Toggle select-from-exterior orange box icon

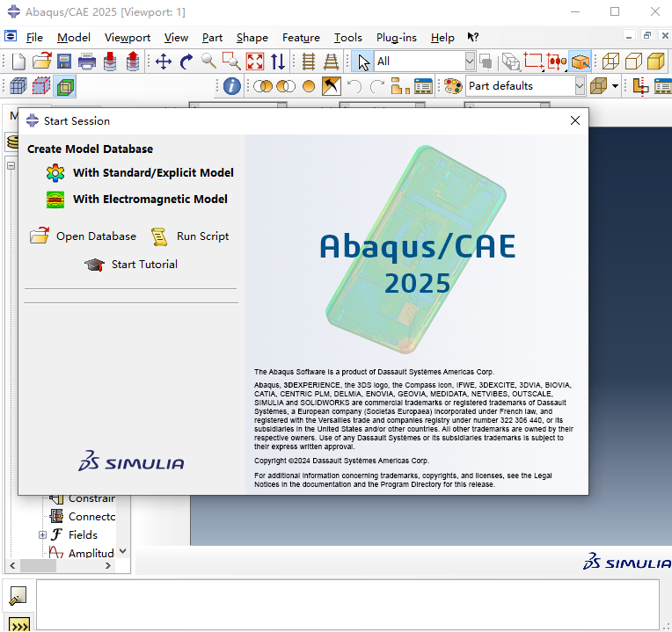(x=581, y=62)
